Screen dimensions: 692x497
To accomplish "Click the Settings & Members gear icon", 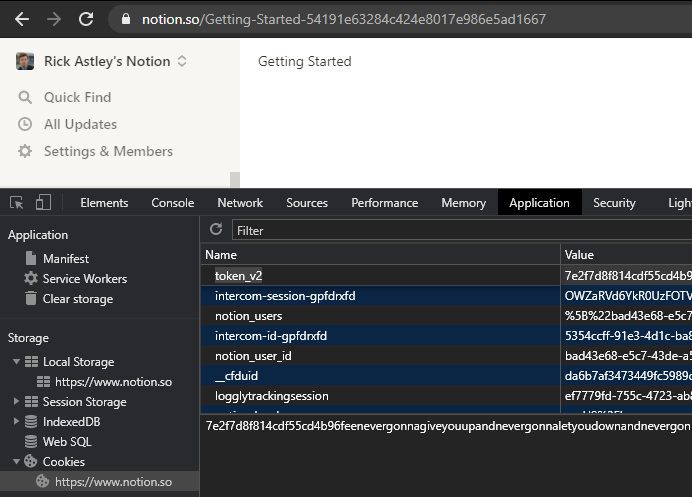I will (x=25, y=151).
